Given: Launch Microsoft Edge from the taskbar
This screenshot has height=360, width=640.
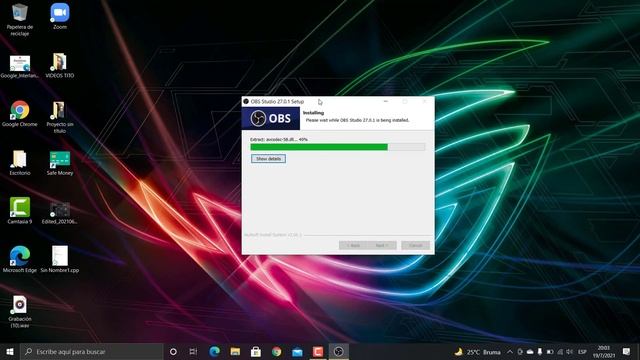Looking at the screenshot, I should pyautogui.click(x=214, y=351).
